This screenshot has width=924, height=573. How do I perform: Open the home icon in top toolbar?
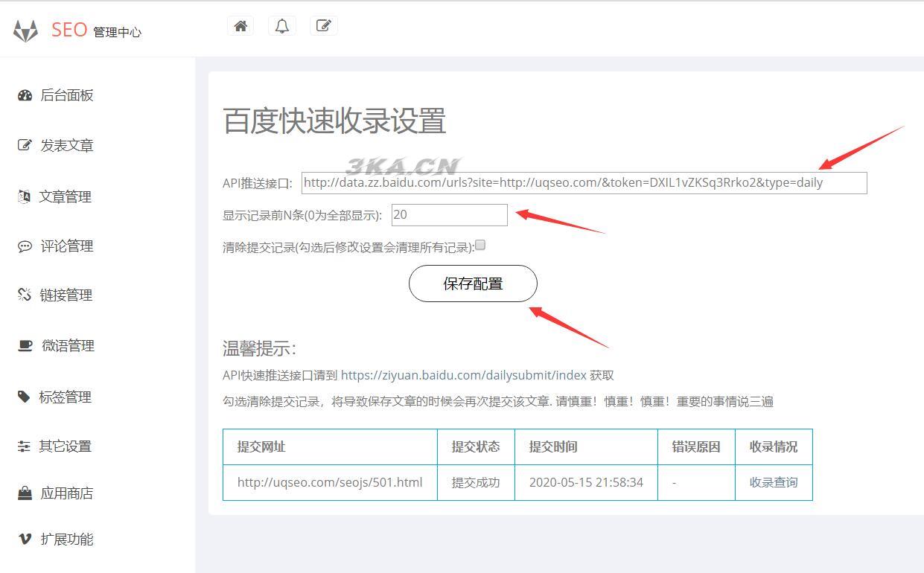pyautogui.click(x=240, y=25)
